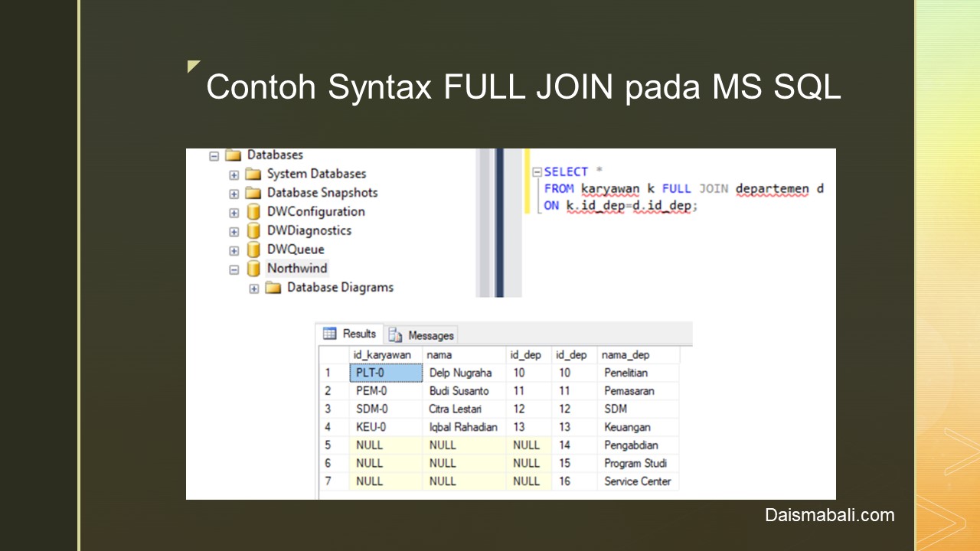This screenshot has width=980, height=551.
Task: Select the Results tab
Action: point(350,334)
